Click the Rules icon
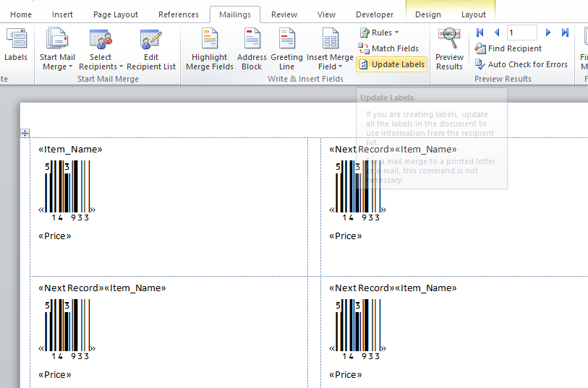 coord(364,33)
